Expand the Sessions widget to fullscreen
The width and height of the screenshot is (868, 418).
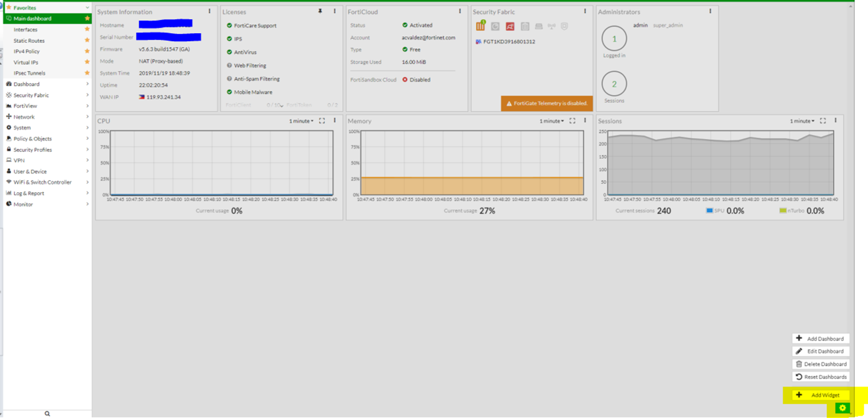click(x=823, y=121)
